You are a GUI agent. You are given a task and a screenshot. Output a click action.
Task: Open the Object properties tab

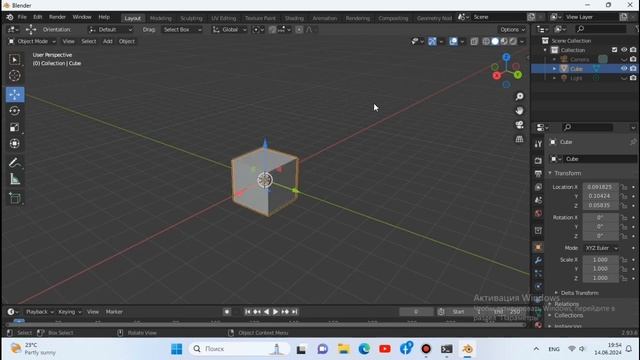538,247
